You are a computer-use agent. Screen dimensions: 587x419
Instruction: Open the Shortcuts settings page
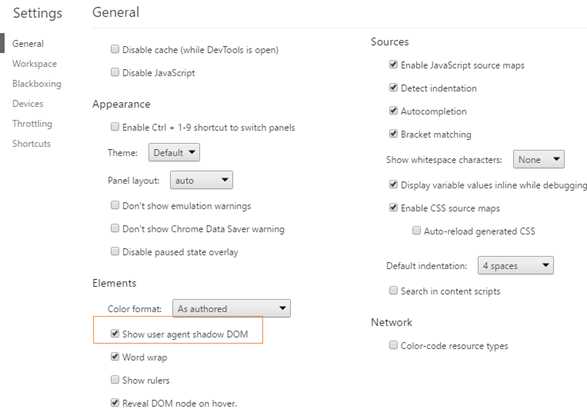[x=31, y=143]
